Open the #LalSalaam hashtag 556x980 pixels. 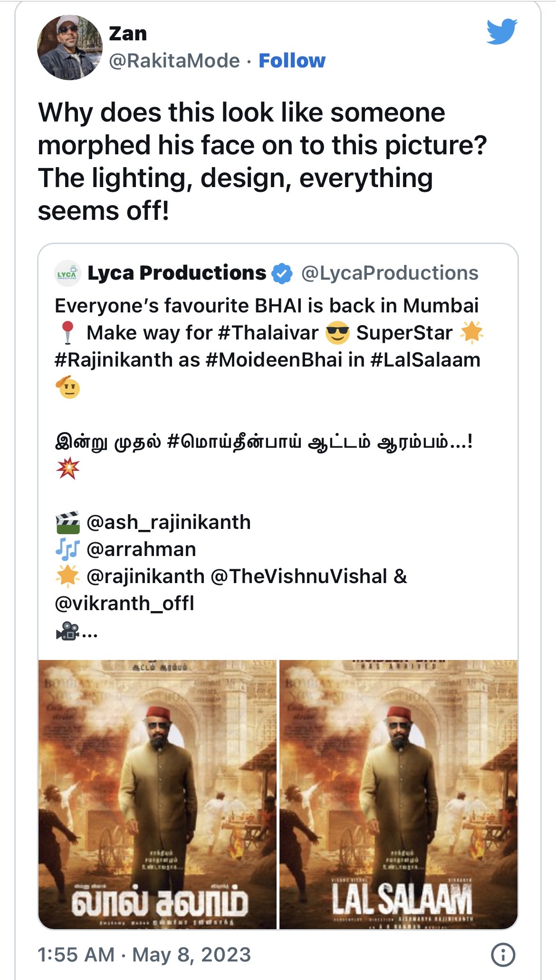(x=425, y=360)
